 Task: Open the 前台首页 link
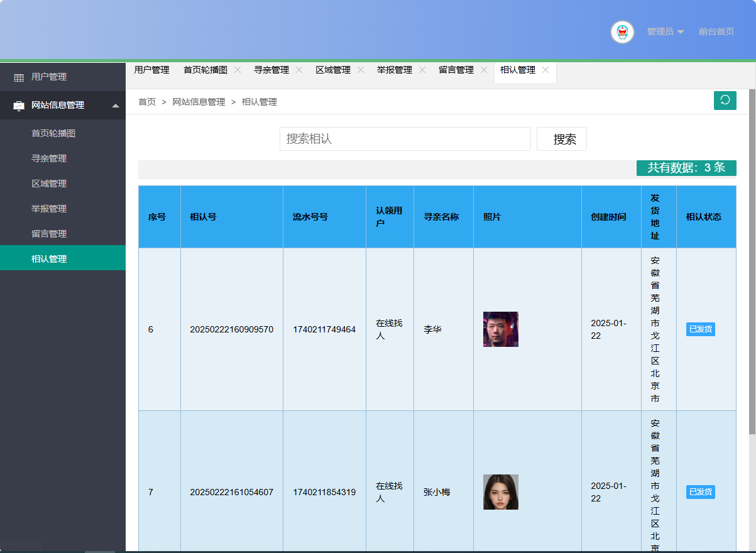[x=716, y=32]
